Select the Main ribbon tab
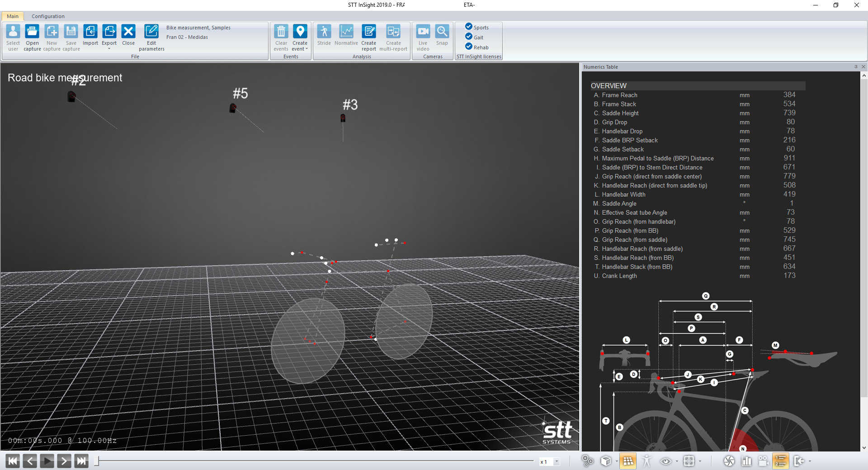This screenshot has width=868, height=470. [13, 16]
